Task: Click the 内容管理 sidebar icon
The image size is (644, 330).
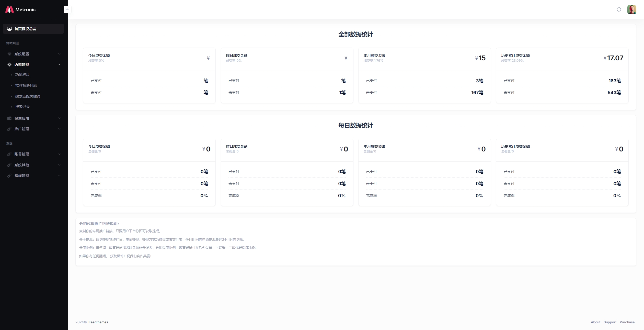Action: click(x=9, y=64)
